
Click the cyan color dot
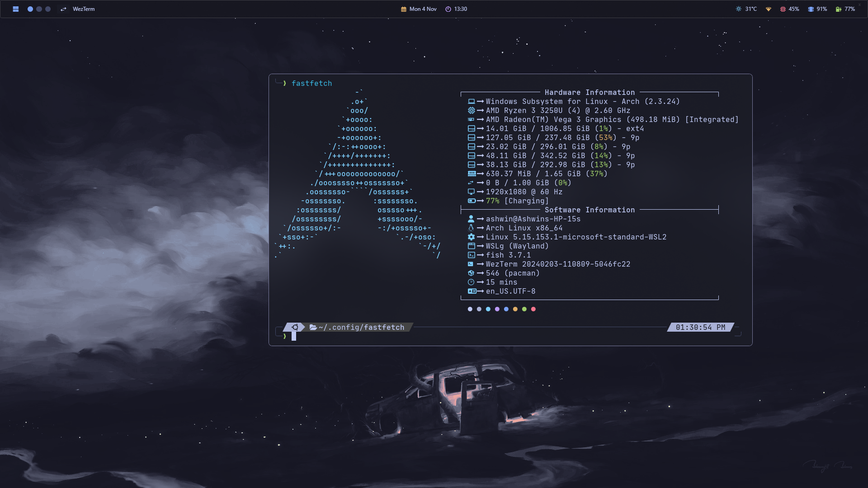pyautogui.click(x=488, y=309)
